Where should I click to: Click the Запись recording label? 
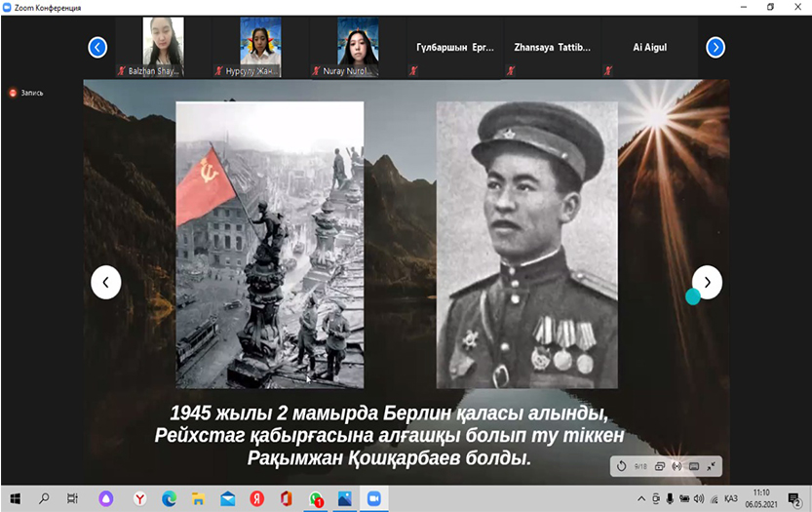click(32, 93)
